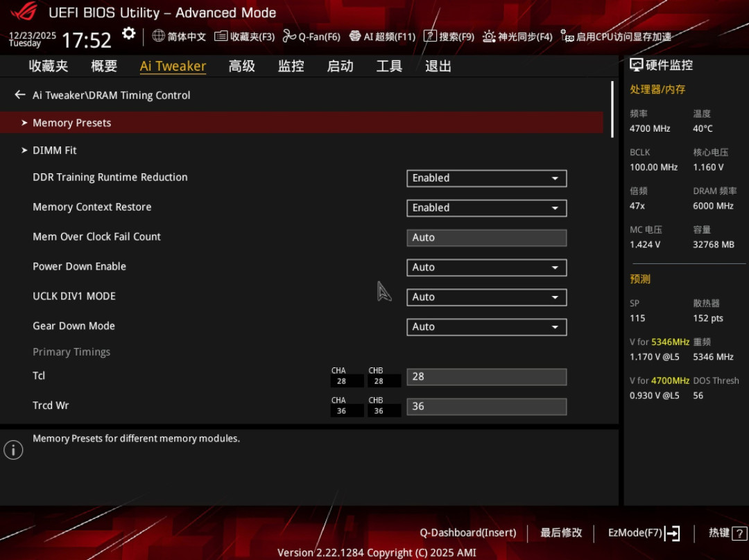Open Memory Context Restore dropdown
This screenshot has width=749, height=560.
coord(487,208)
